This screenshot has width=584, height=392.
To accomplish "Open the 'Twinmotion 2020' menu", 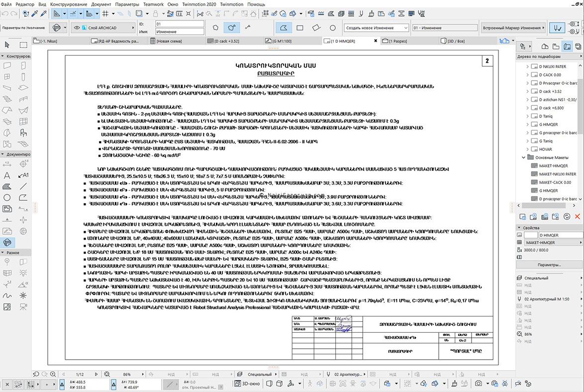I will pos(199,4).
